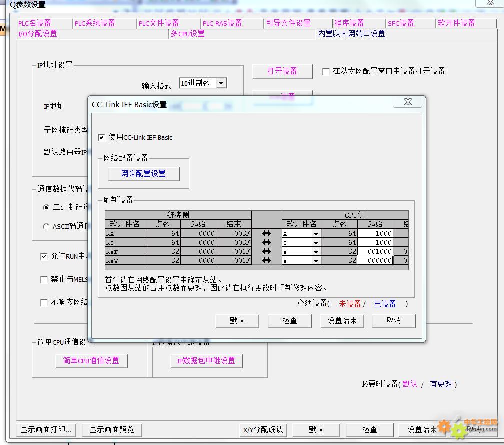This screenshot has height=445, width=504.
Task: Select the ASCII码通信 radio button
Action: coord(46,227)
